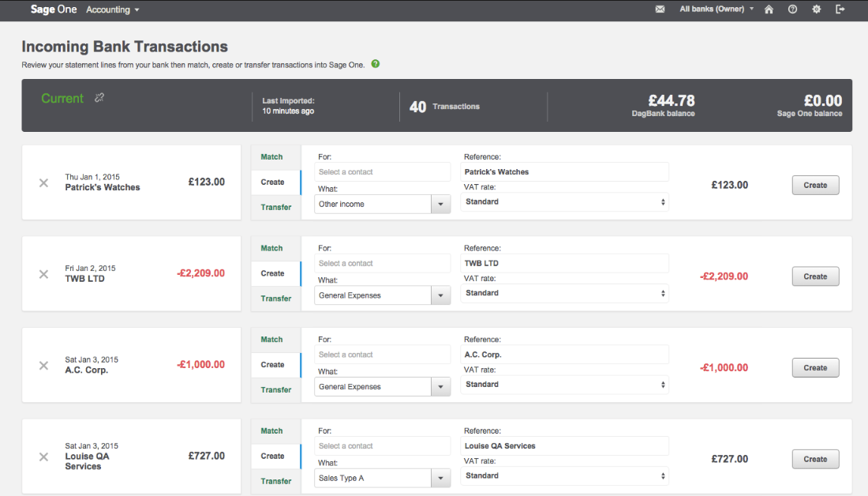
Task: Open VAT rate selector for Louise QA Services
Action: coord(565,476)
